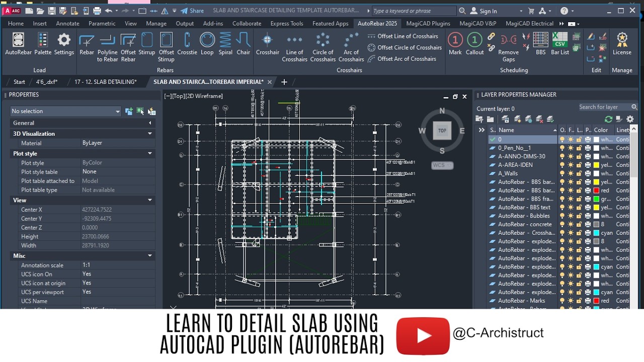Insert a Crosshair marker

268,44
